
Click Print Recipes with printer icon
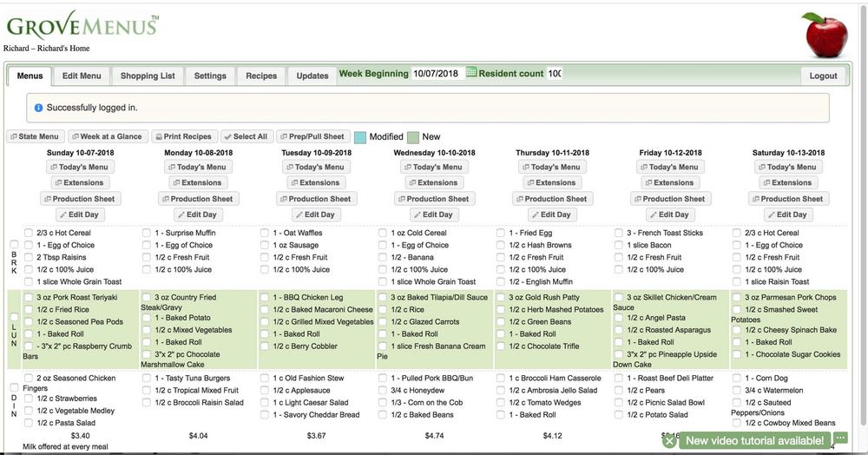click(184, 136)
